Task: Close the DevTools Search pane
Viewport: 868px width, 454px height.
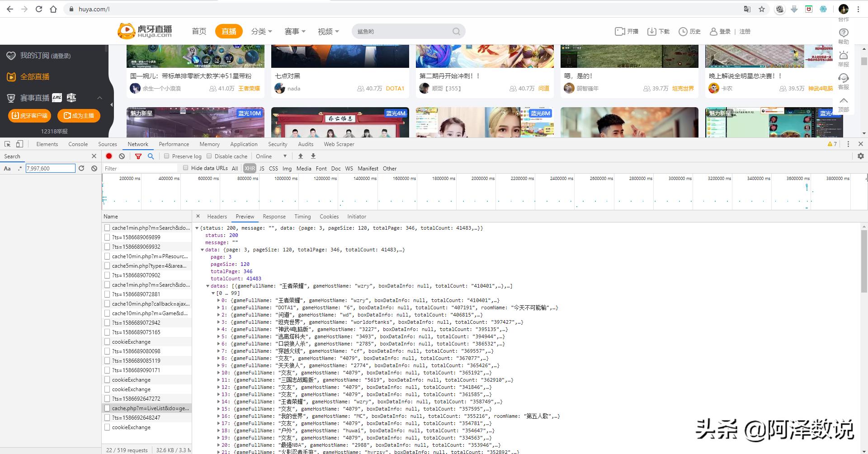Action: [x=94, y=156]
